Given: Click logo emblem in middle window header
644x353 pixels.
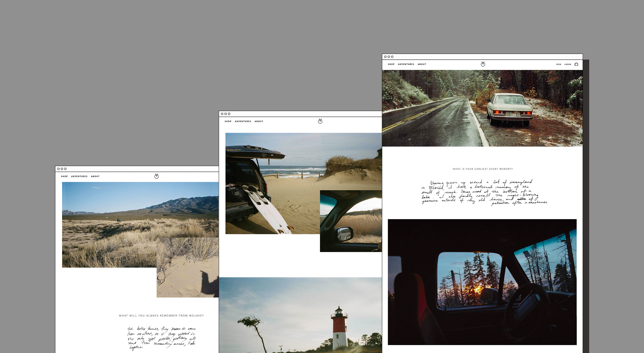Looking at the screenshot, I should click(x=320, y=121).
